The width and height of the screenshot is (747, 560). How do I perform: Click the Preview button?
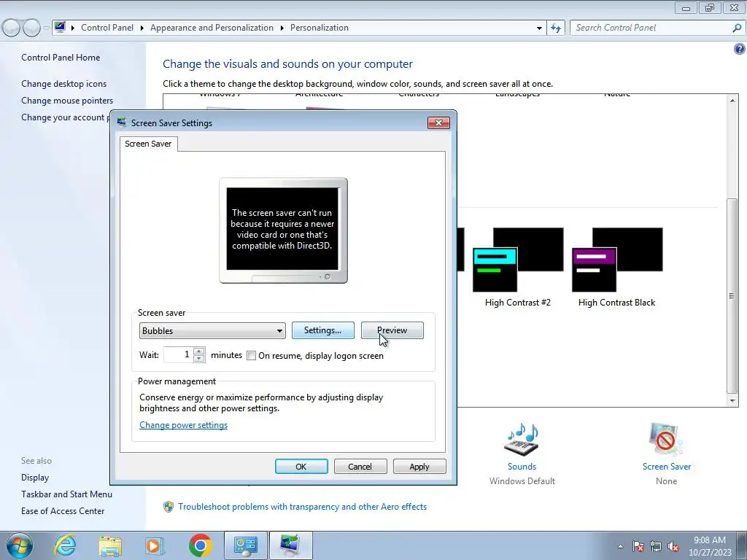392,330
